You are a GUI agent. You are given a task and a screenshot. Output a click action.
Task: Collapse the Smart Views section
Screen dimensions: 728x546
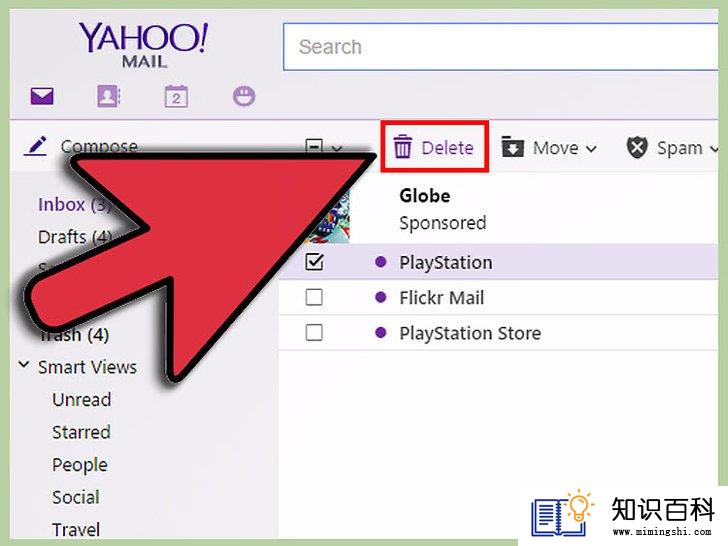pos(24,364)
